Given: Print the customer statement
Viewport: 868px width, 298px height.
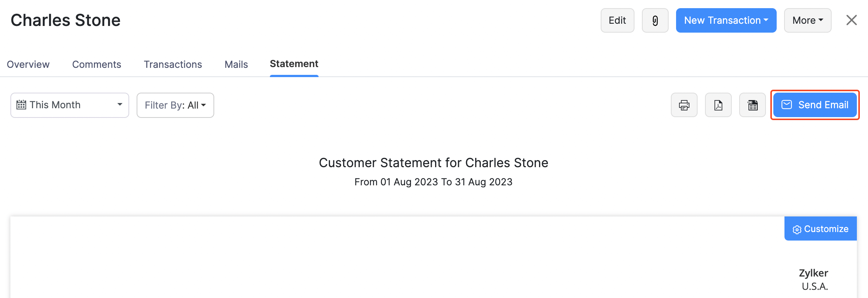Looking at the screenshot, I should pyautogui.click(x=684, y=105).
